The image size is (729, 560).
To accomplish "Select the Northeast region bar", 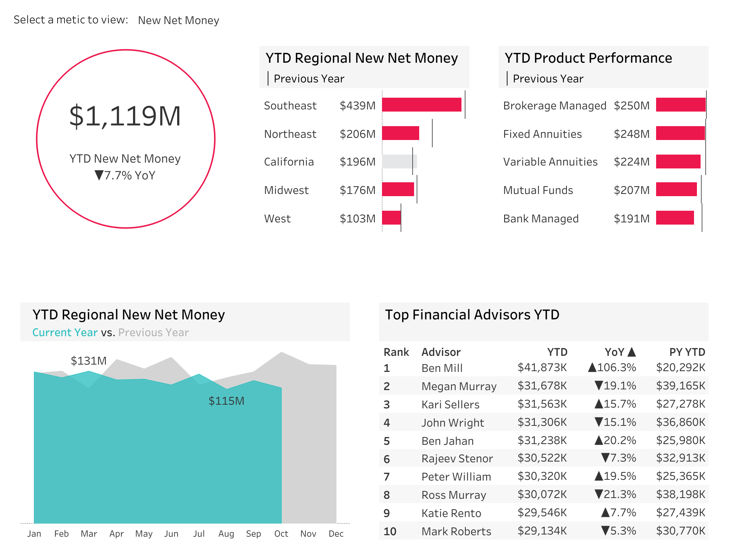I will (401, 133).
